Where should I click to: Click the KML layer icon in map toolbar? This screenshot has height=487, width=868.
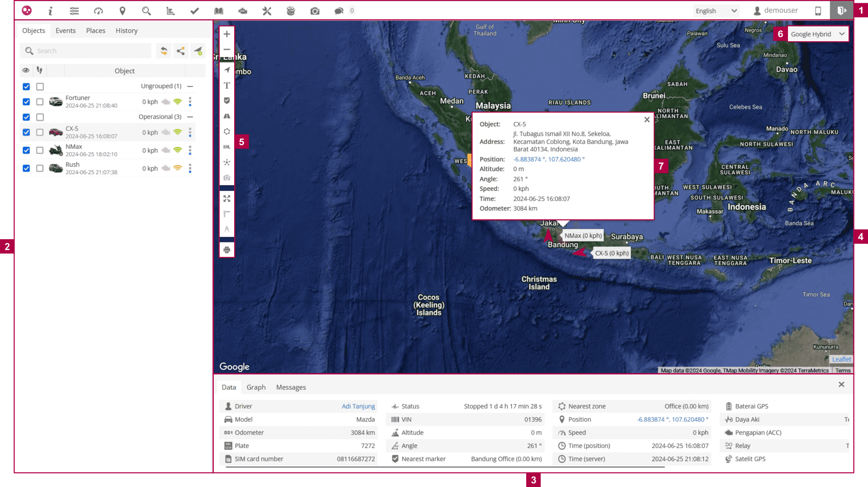point(227,147)
